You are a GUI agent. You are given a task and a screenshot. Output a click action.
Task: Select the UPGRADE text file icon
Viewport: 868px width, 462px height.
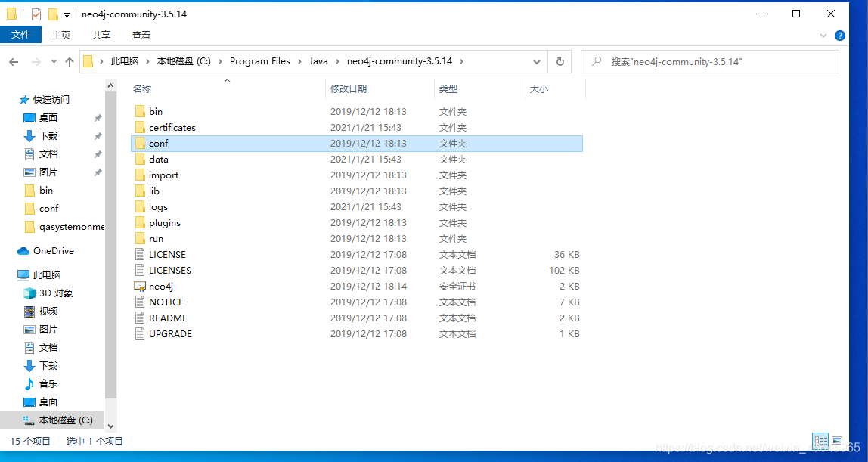(x=140, y=334)
